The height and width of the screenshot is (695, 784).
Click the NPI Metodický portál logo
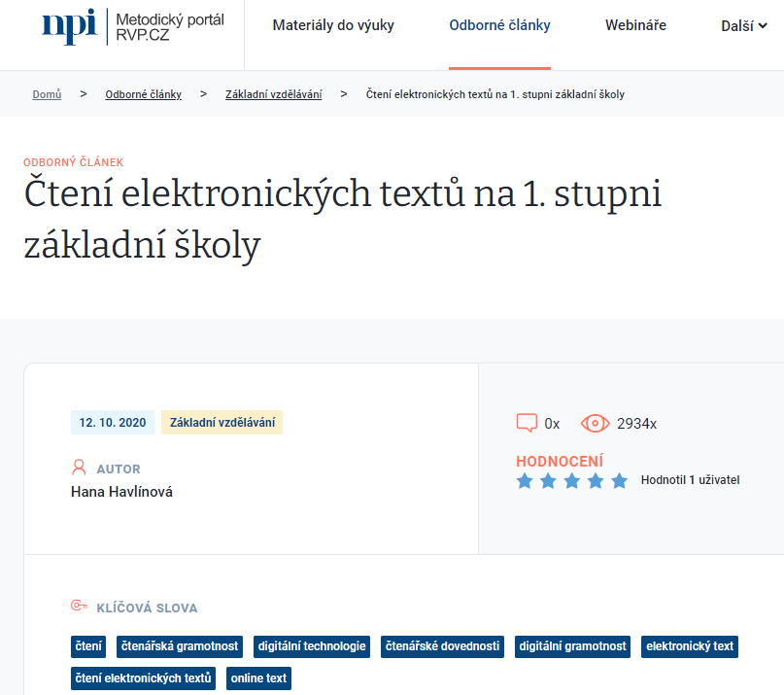click(133, 26)
